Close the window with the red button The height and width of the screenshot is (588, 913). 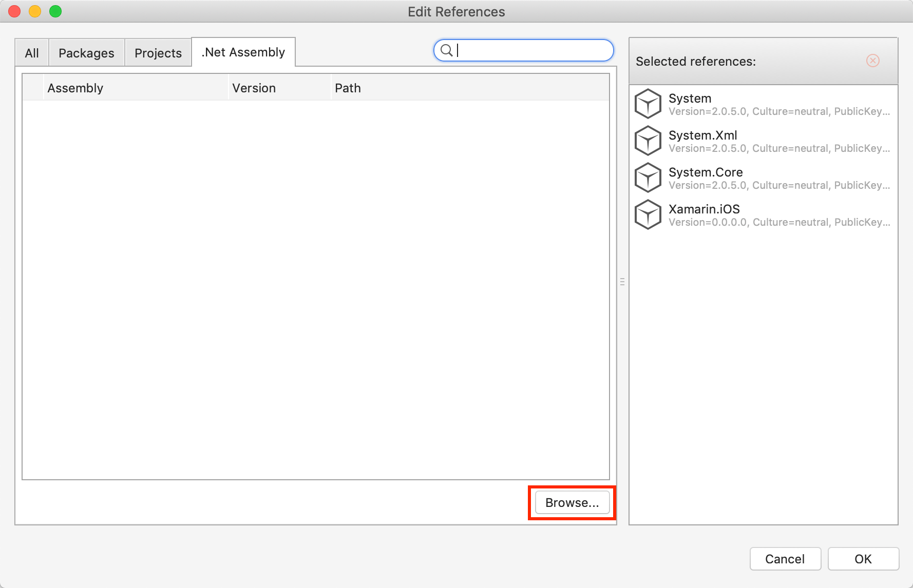(x=14, y=11)
